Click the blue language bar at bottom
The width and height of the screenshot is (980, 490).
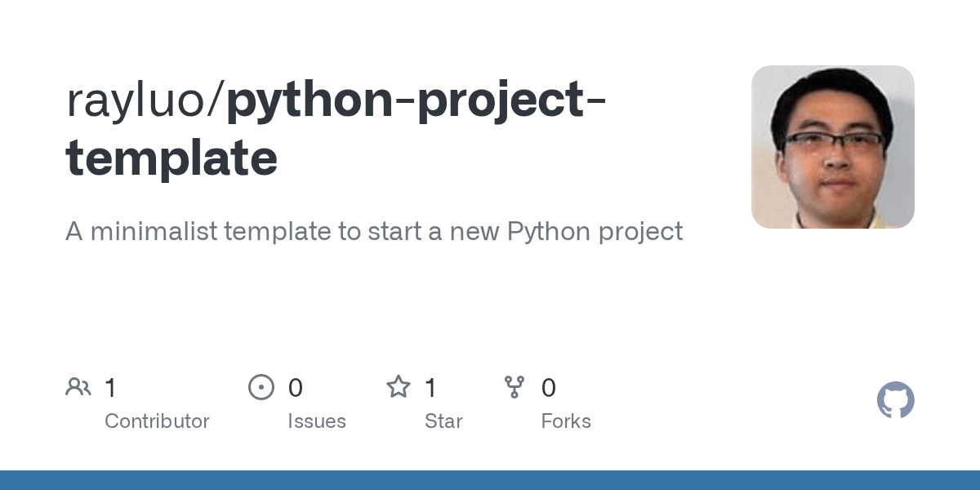click(x=490, y=480)
